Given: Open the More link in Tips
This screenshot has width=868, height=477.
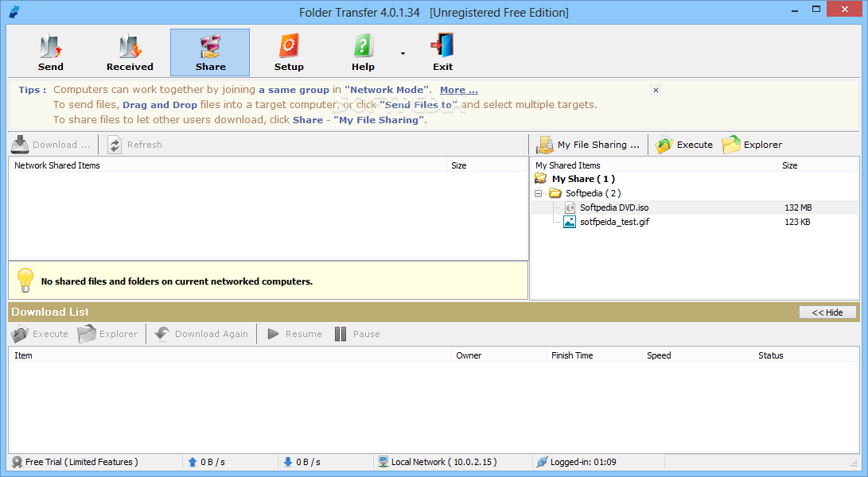Looking at the screenshot, I should (458, 89).
